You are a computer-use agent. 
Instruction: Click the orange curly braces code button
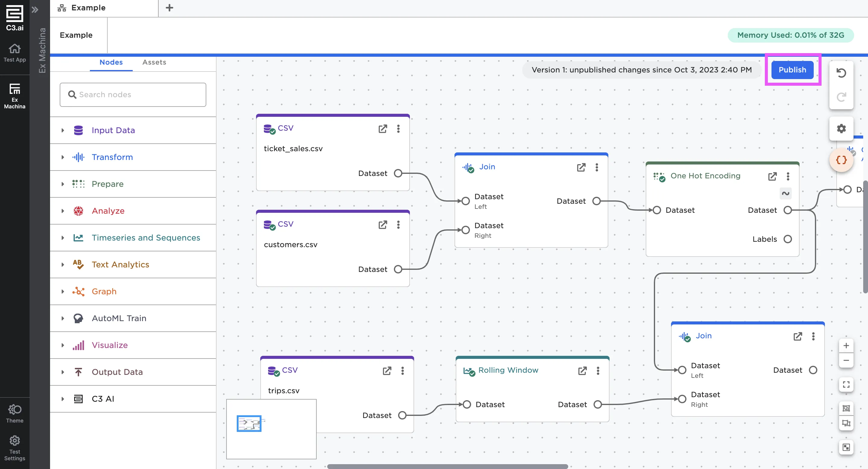click(841, 160)
